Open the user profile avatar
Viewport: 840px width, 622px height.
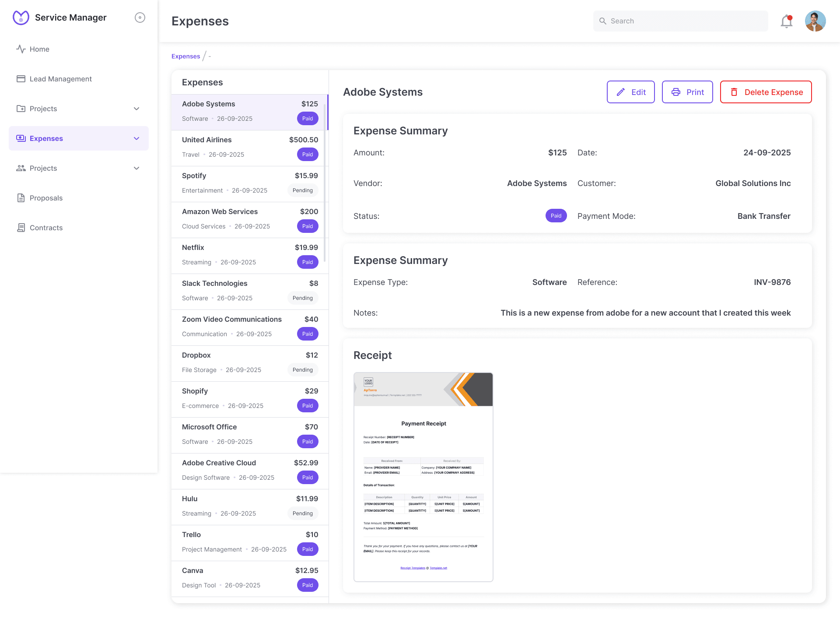tap(815, 21)
